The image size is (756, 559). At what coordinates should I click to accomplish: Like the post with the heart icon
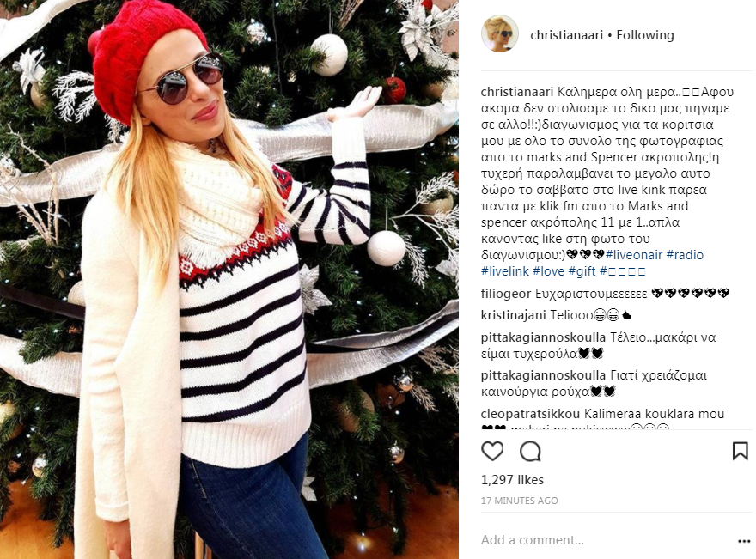click(x=492, y=452)
